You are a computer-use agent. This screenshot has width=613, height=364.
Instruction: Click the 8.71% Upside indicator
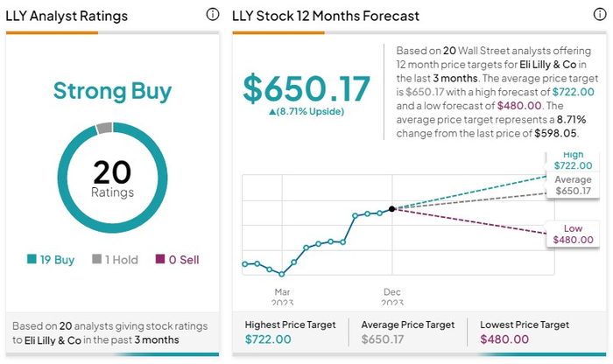tap(306, 112)
